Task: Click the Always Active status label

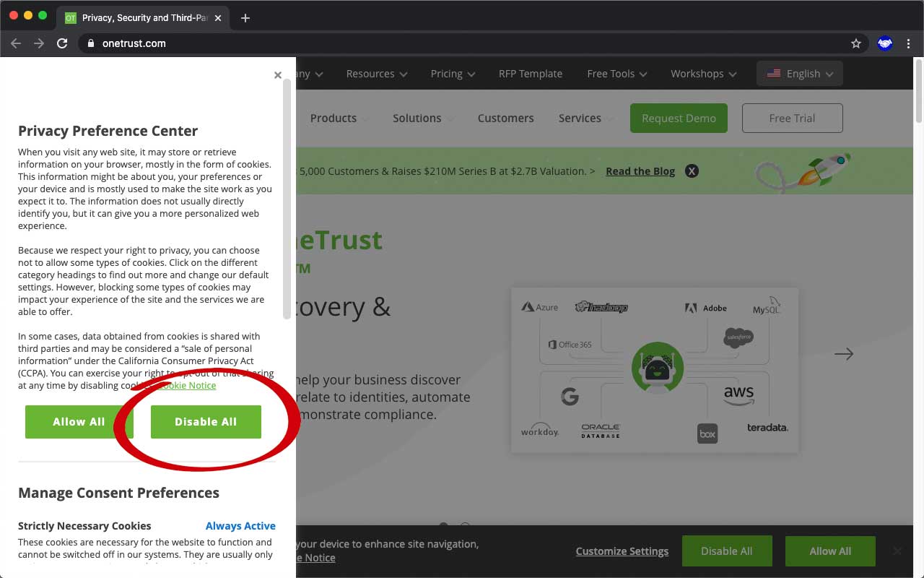Action: point(240,526)
